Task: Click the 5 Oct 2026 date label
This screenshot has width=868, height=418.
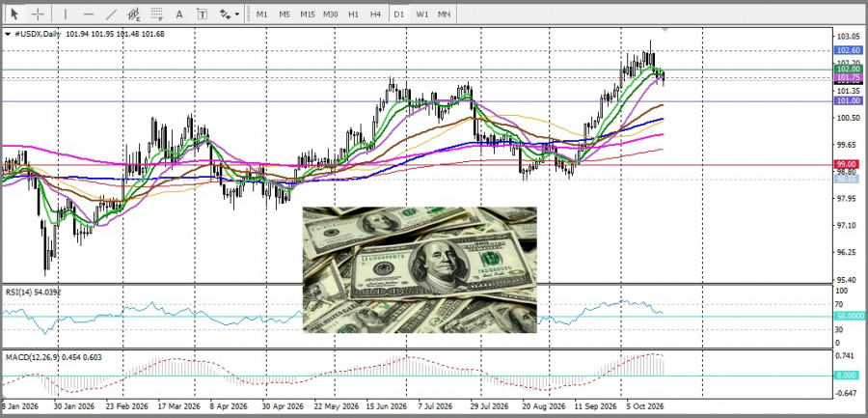Action: [645, 406]
